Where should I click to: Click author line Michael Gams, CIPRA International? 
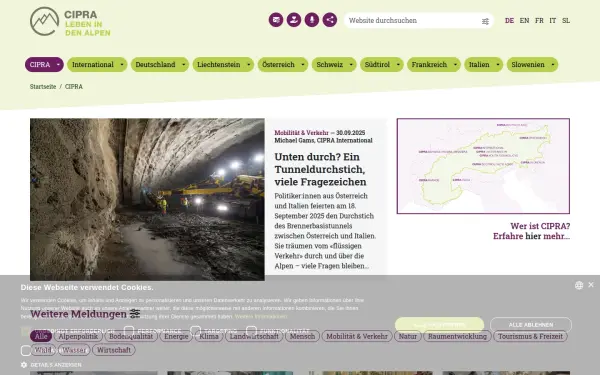click(323, 140)
